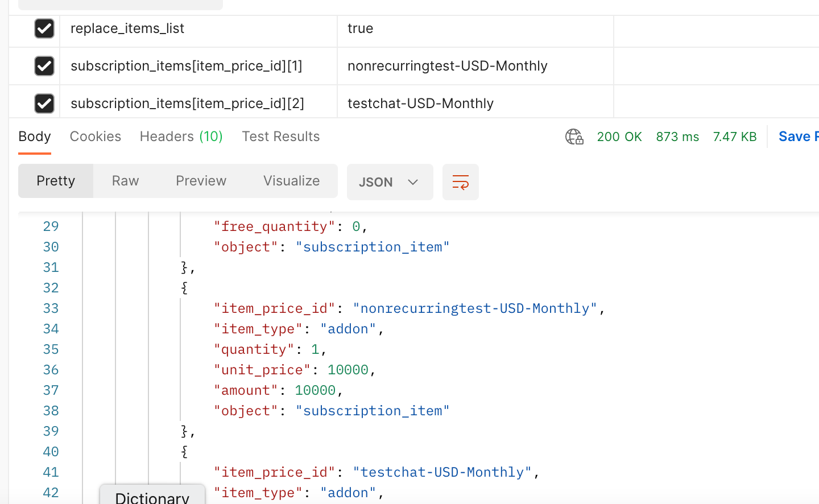Select the Raw view button
This screenshot has height=504, width=819.
pos(125,181)
